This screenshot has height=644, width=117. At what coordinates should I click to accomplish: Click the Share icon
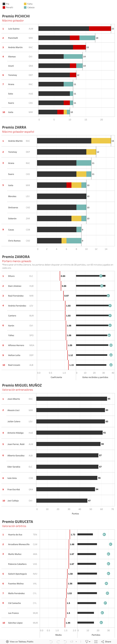pos(102,642)
